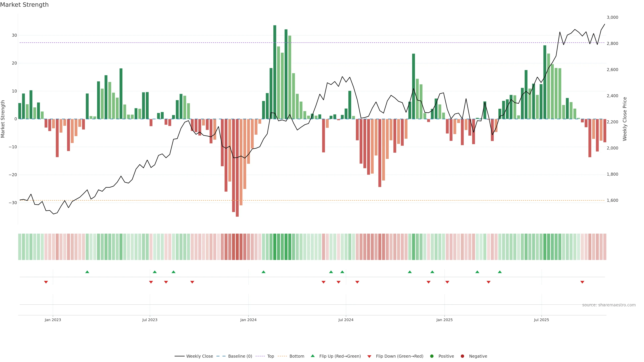Click the source: sharemaestro.com text

609,305
